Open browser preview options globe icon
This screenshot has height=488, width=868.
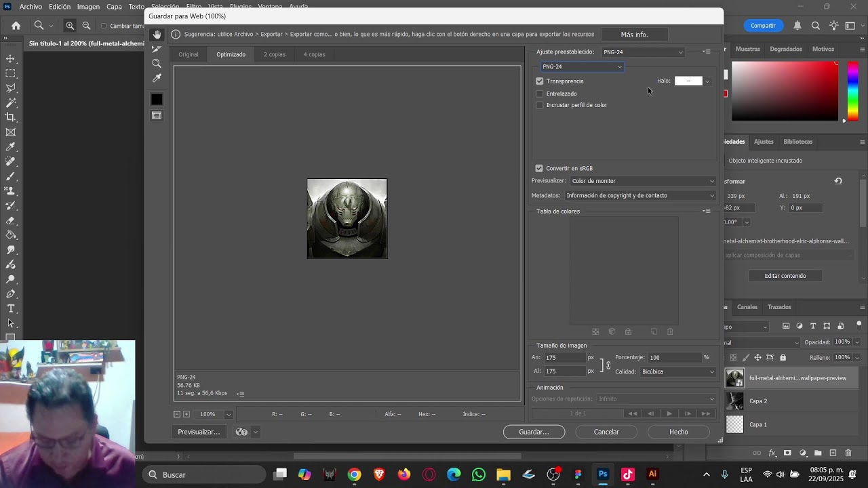point(241,432)
